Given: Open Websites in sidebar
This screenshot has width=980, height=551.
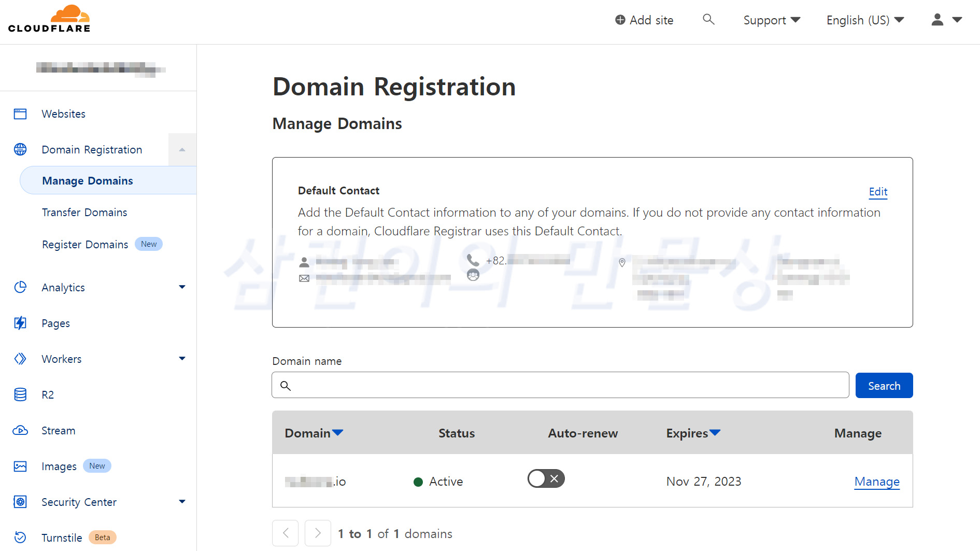Looking at the screenshot, I should pos(63,114).
